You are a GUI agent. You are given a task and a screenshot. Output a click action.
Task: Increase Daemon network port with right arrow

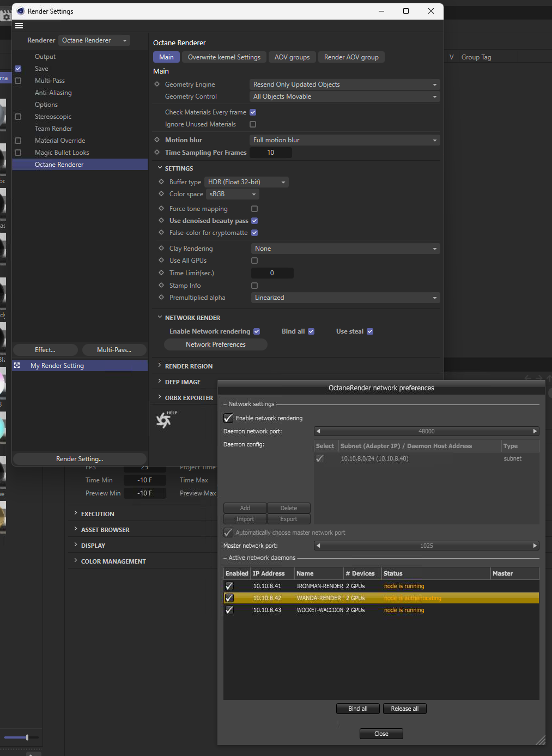click(535, 431)
